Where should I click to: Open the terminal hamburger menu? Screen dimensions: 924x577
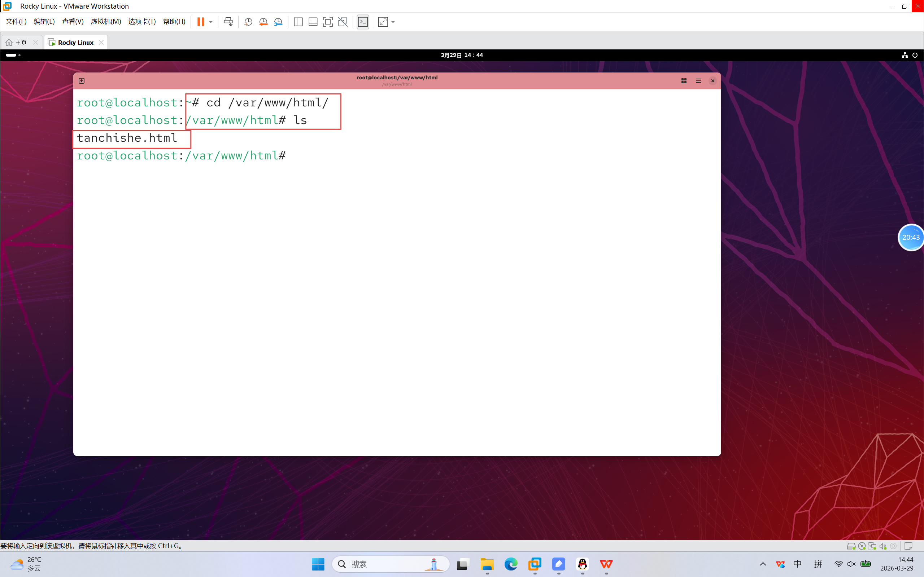pos(698,80)
